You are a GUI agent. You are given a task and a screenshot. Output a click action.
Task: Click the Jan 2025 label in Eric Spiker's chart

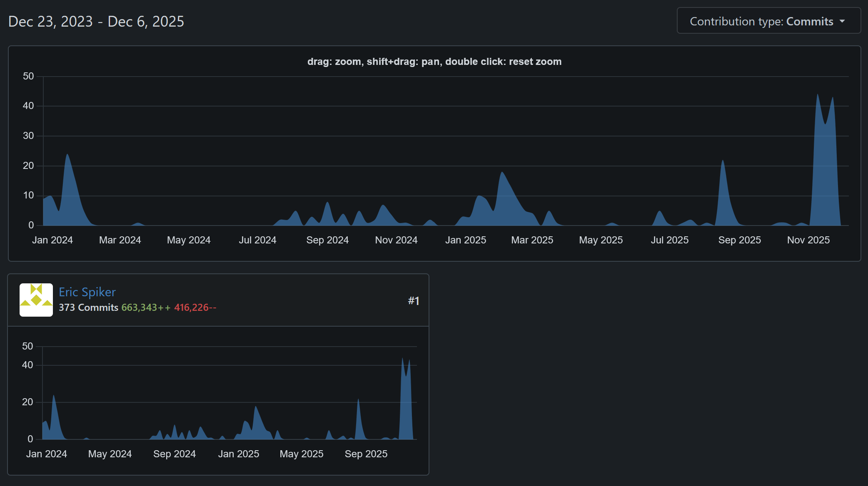point(239,454)
